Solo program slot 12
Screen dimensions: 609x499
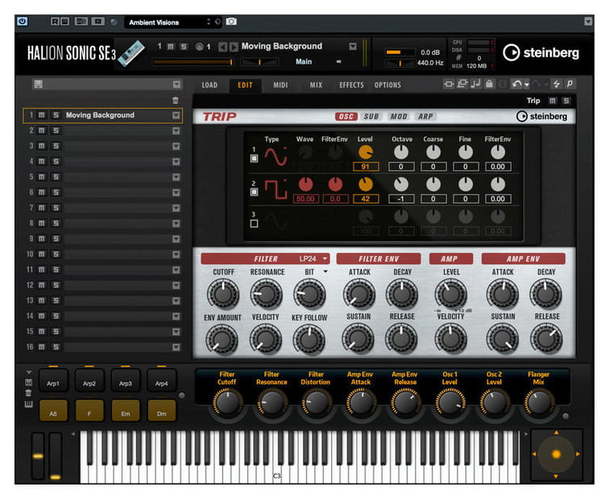[56, 285]
